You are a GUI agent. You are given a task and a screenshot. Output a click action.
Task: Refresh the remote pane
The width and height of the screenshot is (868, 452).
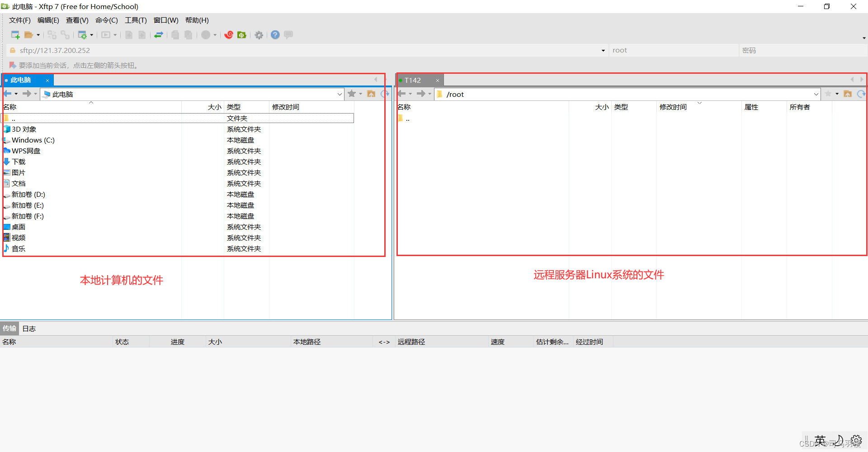[x=861, y=94]
